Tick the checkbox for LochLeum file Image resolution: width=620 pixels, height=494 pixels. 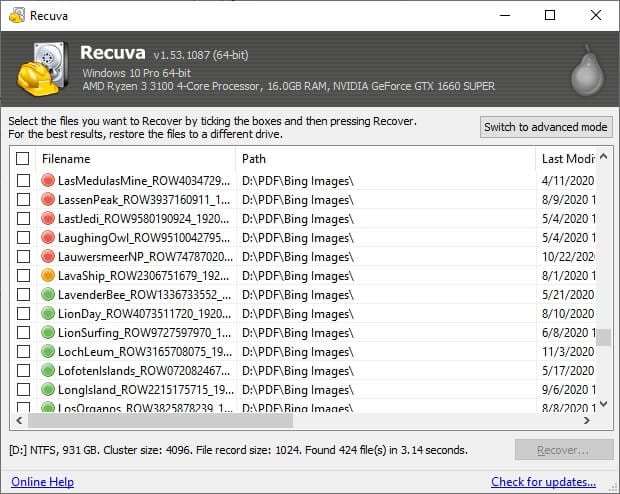tap(23, 351)
